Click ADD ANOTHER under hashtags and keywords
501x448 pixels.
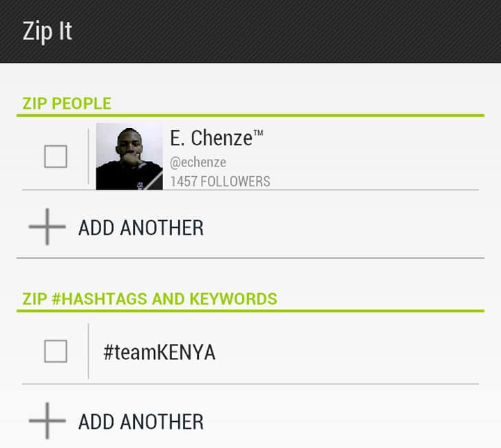point(141,422)
